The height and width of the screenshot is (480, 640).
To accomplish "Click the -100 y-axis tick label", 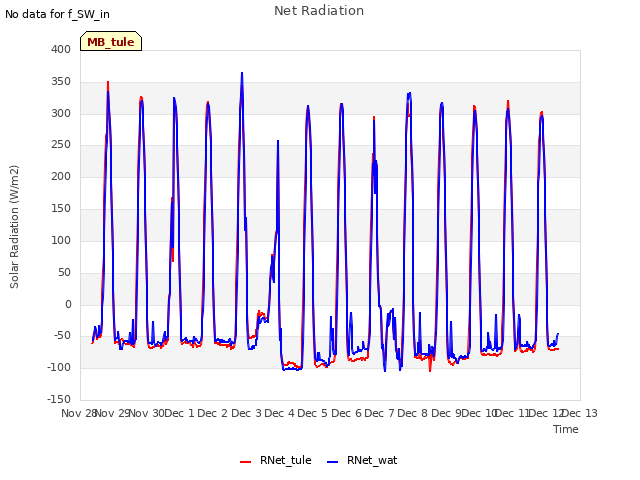I will click(x=59, y=367).
